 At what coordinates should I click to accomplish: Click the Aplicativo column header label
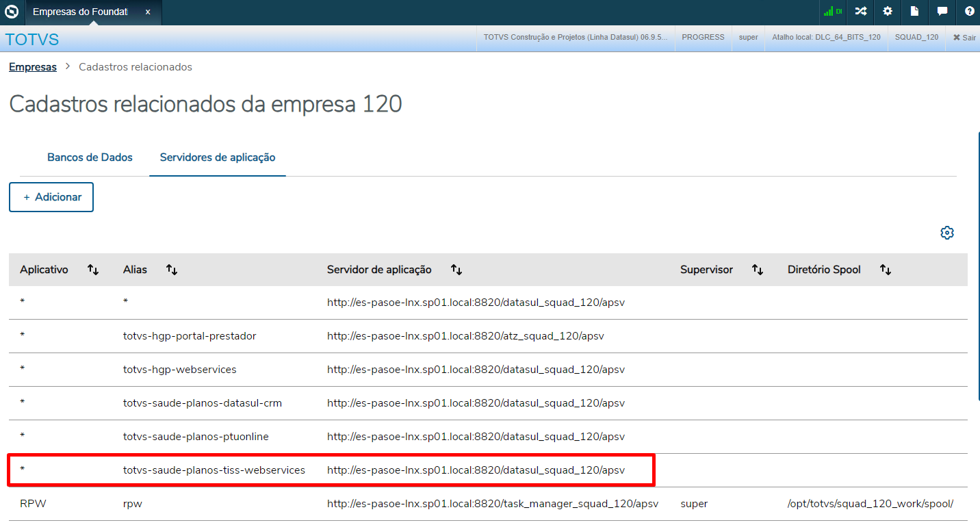click(x=44, y=270)
